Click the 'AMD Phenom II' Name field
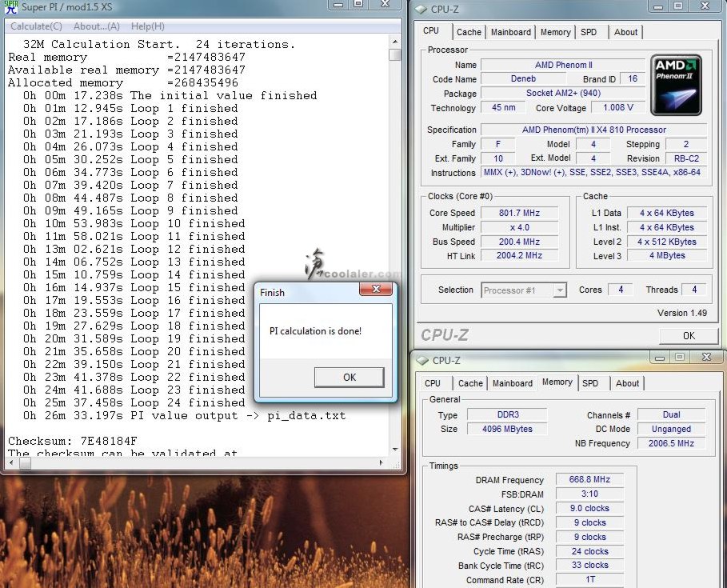 [x=563, y=65]
